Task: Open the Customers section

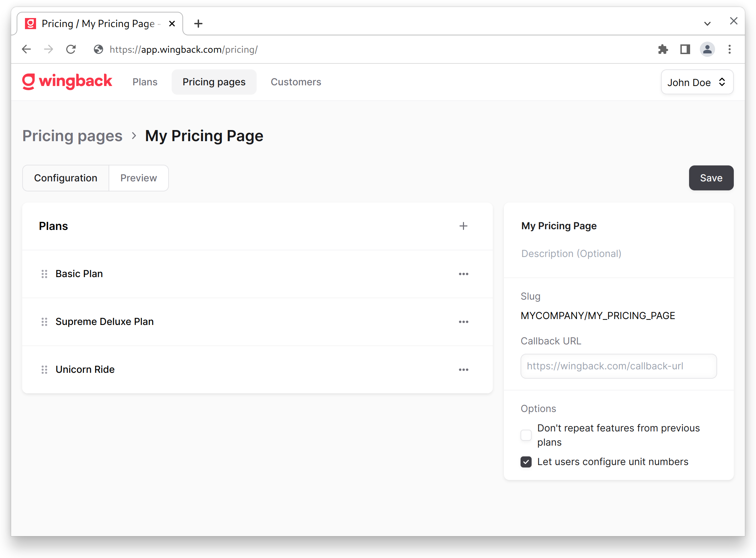Action: tap(295, 82)
